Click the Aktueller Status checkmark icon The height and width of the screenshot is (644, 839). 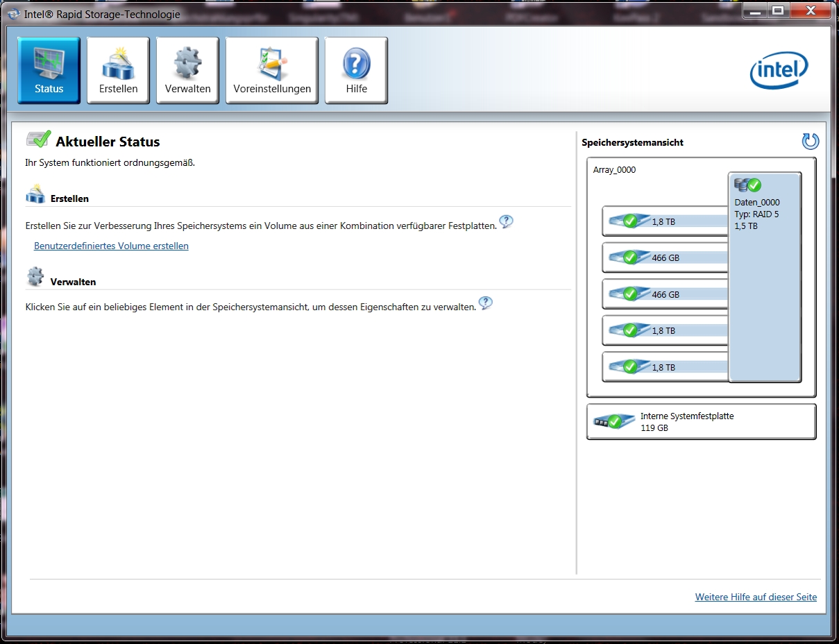[38, 139]
